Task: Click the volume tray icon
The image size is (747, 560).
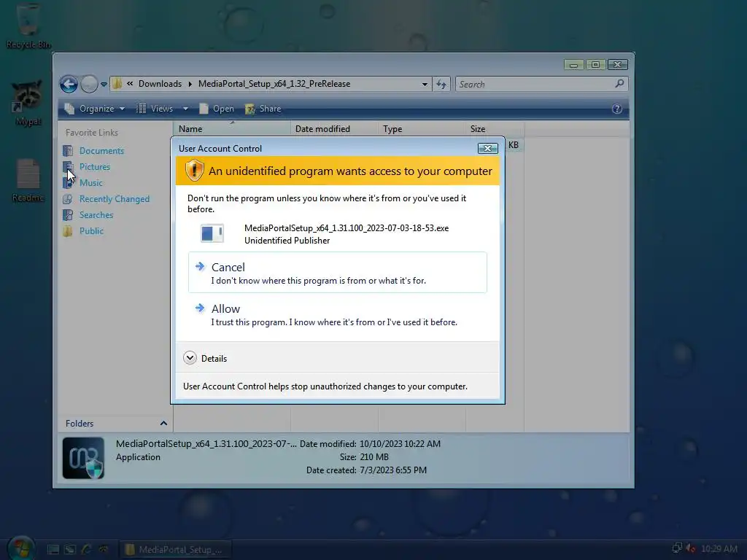Action: click(x=690, y=548)
